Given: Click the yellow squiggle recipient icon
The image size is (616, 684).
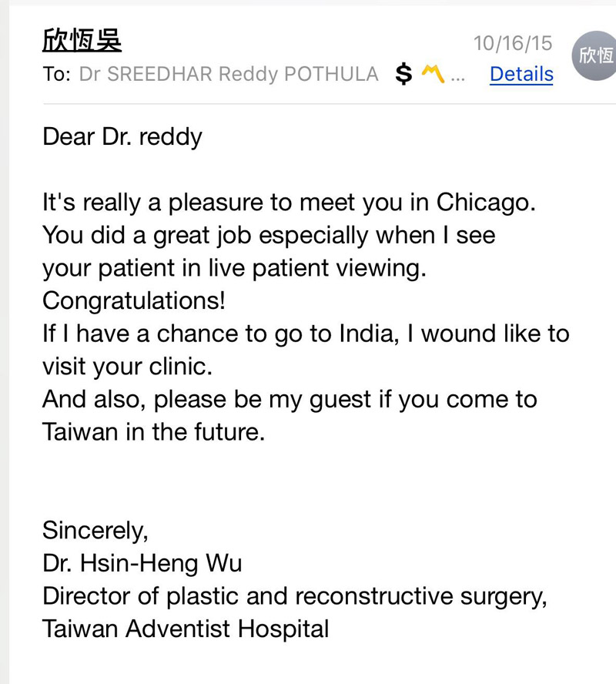Looking at the screenshot, I should coord(434,74).
